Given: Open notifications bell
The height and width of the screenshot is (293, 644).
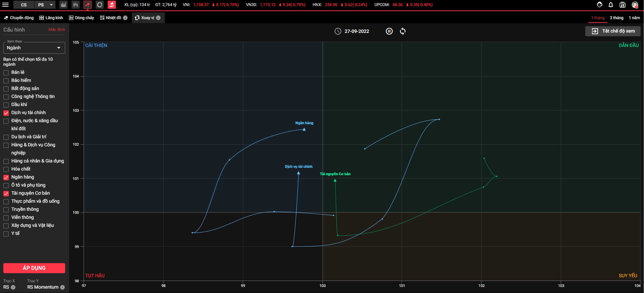Looking at the screenshot, I should [611, 5].
